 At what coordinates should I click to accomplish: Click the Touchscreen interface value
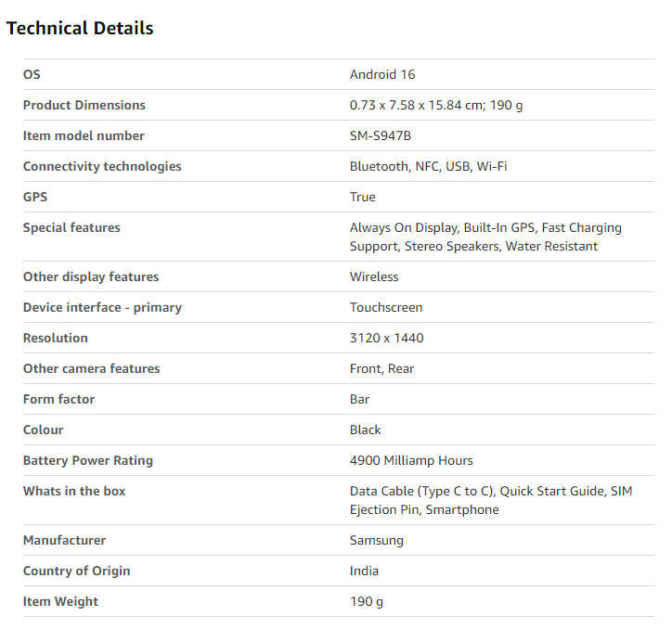pos(386,307)
